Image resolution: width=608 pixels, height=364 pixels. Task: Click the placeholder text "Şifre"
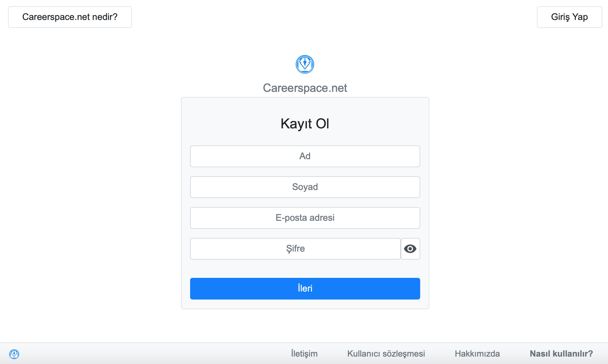[x=295, y=249]
